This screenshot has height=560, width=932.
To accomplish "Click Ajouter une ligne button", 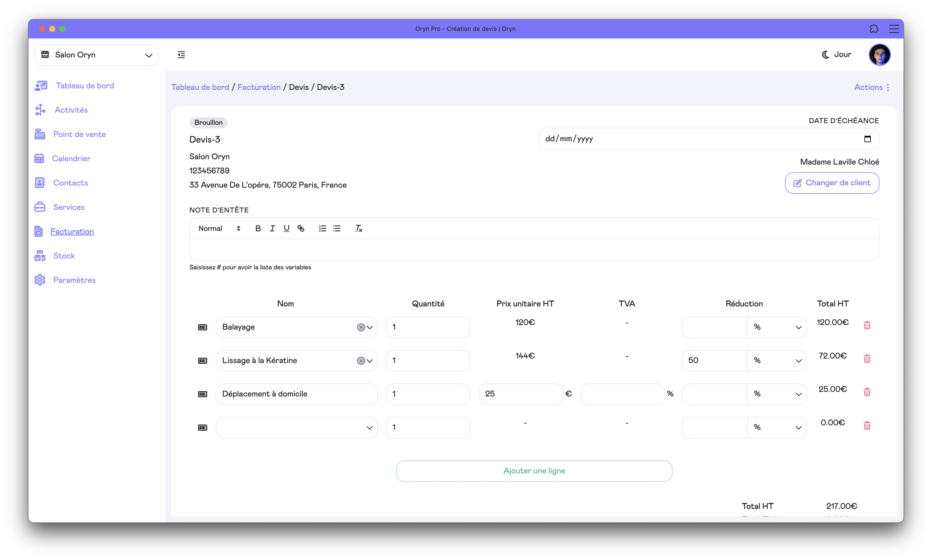I will pos(534,471).
